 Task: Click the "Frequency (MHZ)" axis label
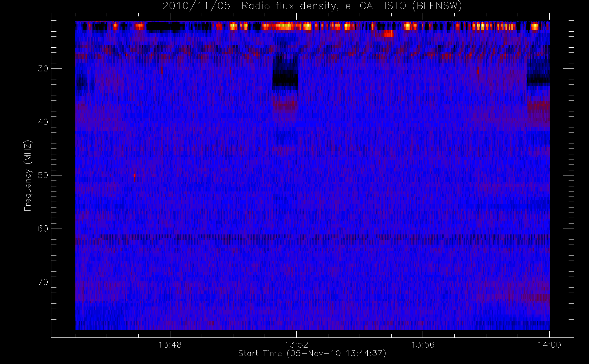tap(28, 175)
